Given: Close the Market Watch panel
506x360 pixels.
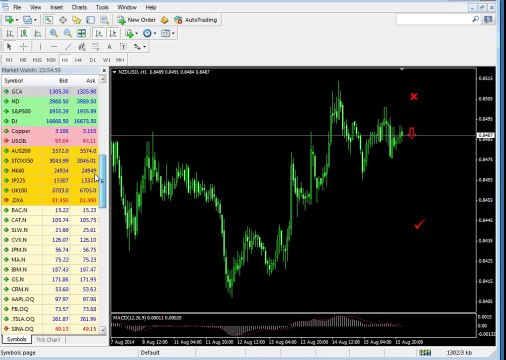Looking at the screenshot, I should click(104, 70).
